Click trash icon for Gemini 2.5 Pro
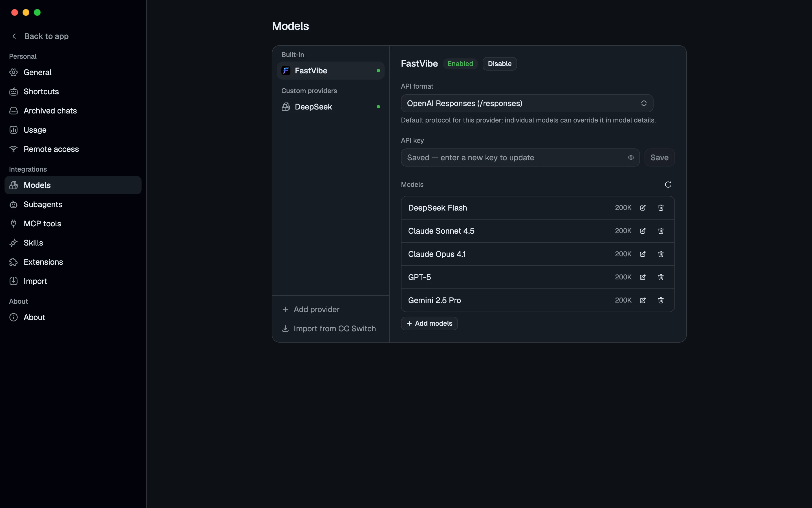 tap(661, 300)
